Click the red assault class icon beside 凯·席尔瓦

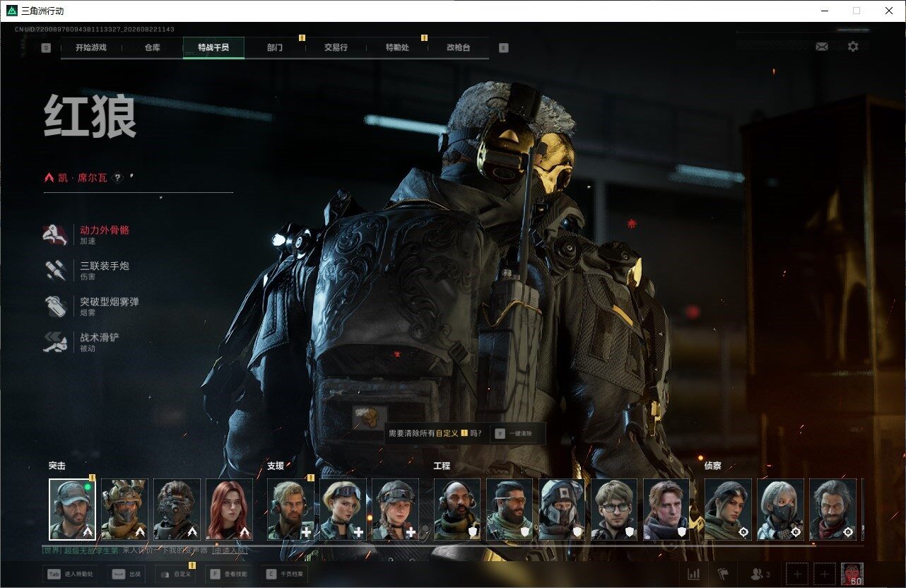(x=49, y=178)
